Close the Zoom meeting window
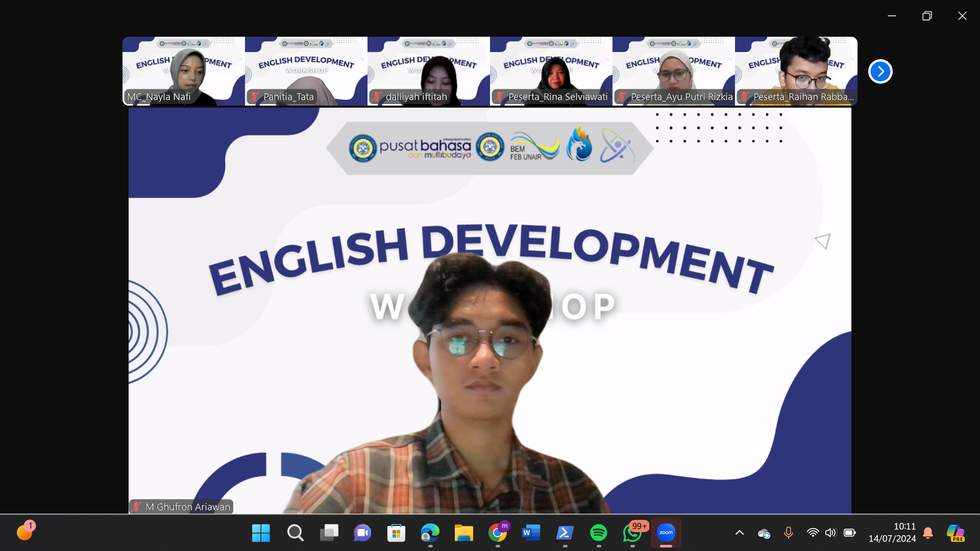Image resolution: width=980 pixels, height=551 pixels. [962, 16]
